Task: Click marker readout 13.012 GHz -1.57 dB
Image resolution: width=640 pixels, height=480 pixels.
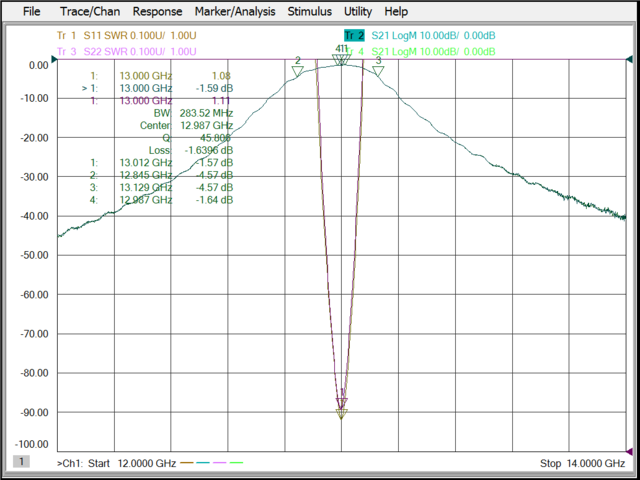Action: coord(162,163)
